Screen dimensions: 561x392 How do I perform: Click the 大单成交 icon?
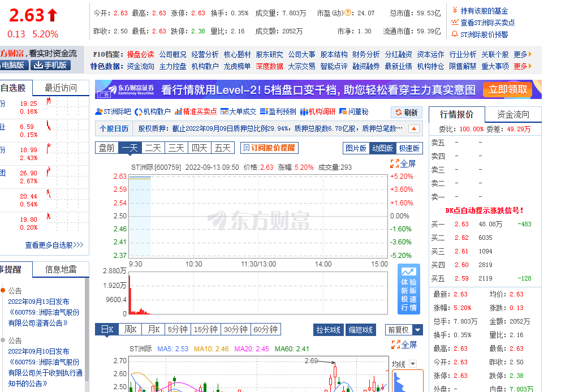(225, 111)
